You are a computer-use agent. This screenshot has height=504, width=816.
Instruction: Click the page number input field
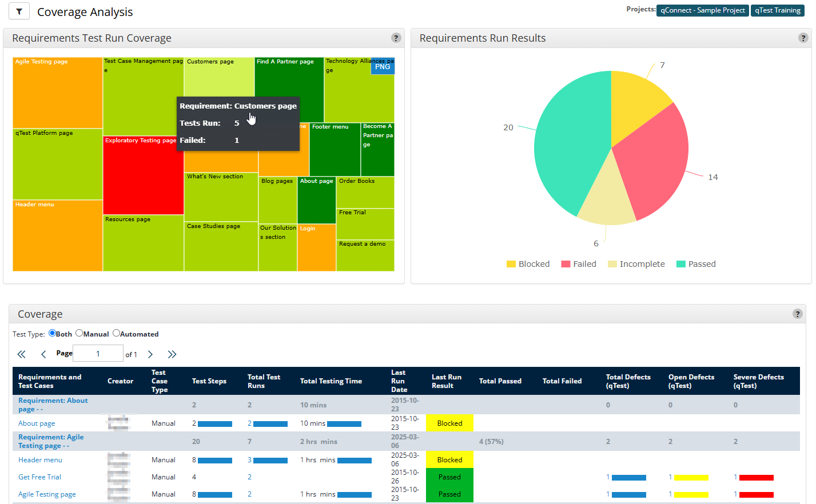pyautogui.click(x=98, y=354)
